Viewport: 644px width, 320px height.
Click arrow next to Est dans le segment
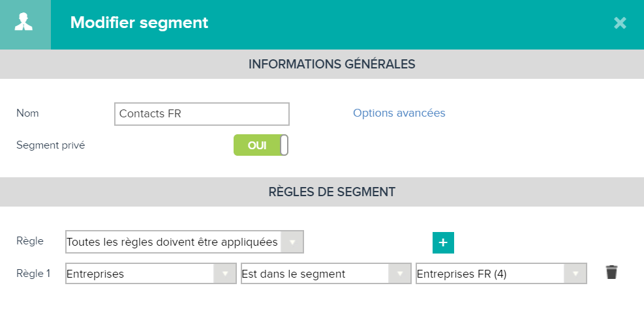(x=399, y=274)
